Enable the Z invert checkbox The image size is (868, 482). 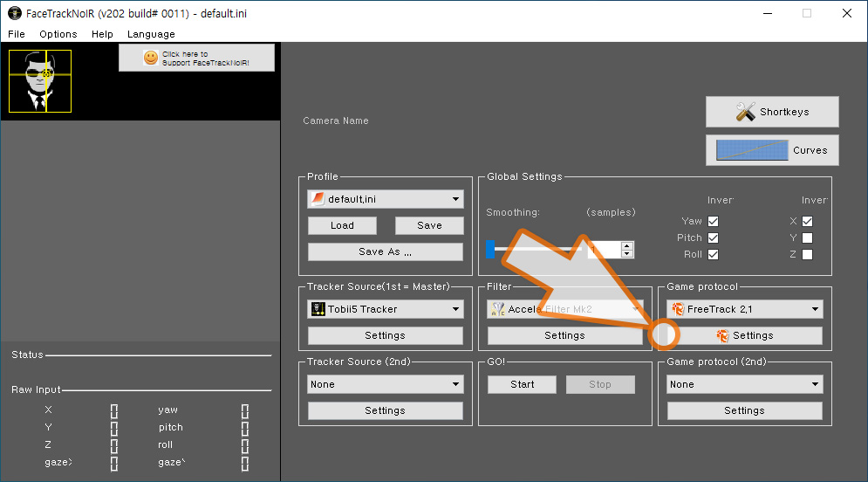tap(807, 254)
